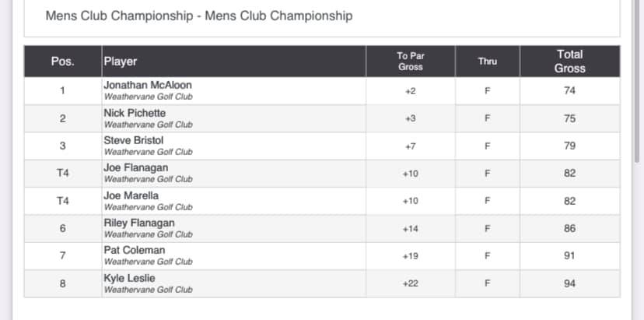Open Riley Flanagan's scorecard row
The width and height of the screenshot is (644, 320).
point(322,229)
